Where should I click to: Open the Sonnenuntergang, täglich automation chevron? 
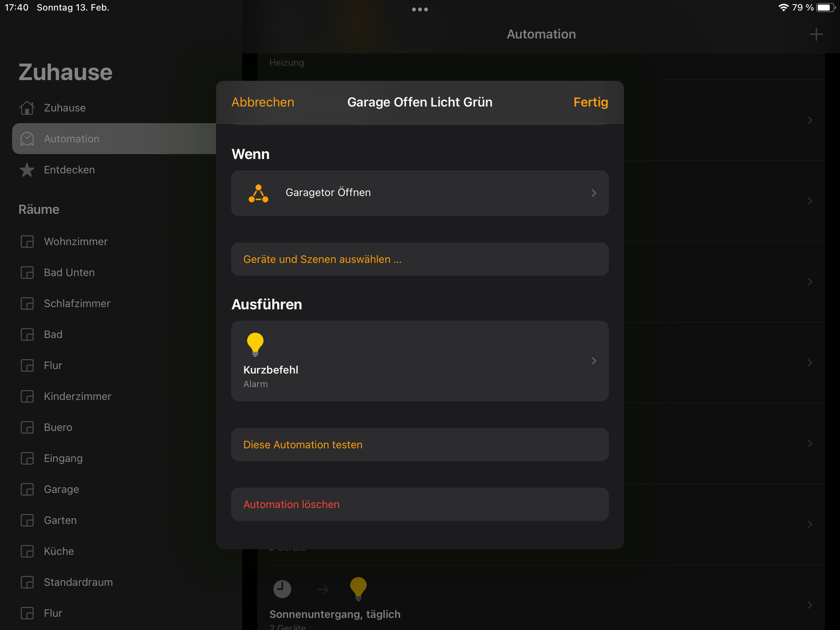tap(810, 605)
